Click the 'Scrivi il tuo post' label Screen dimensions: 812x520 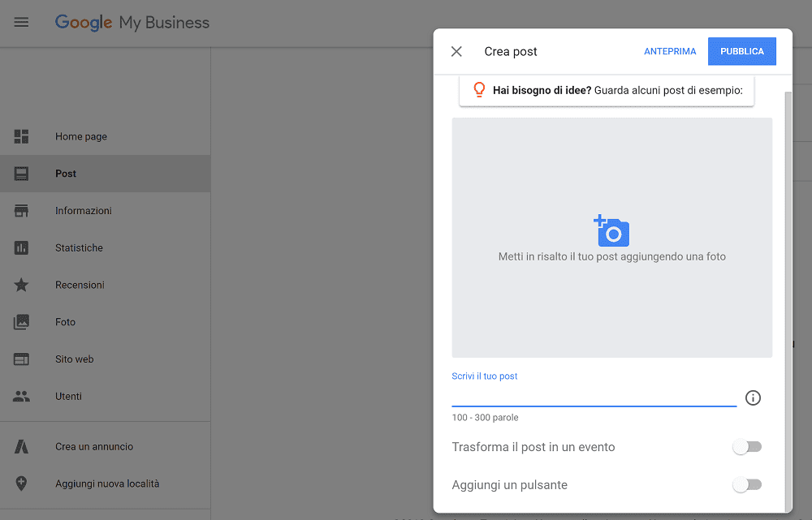point(484,376)
